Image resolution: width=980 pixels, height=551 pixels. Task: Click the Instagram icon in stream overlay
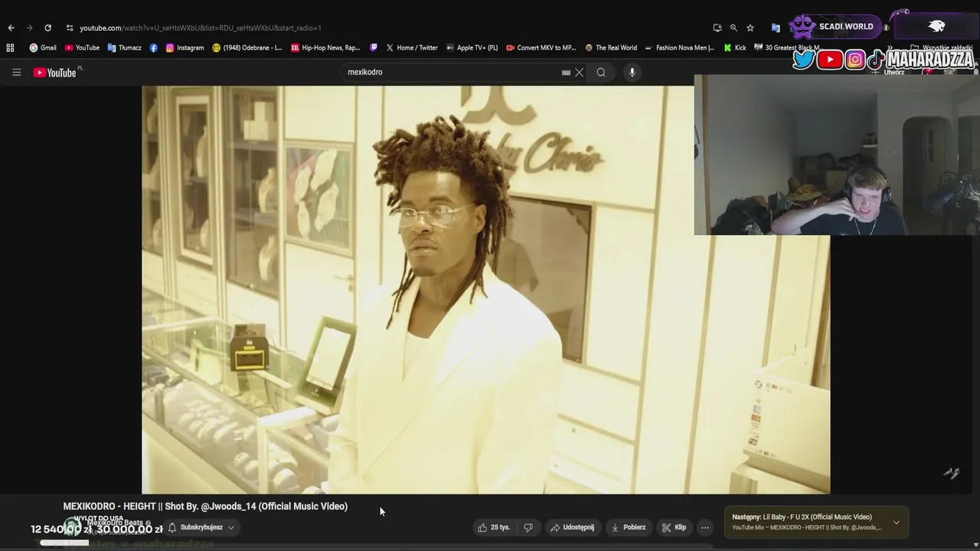coord(856,60)
